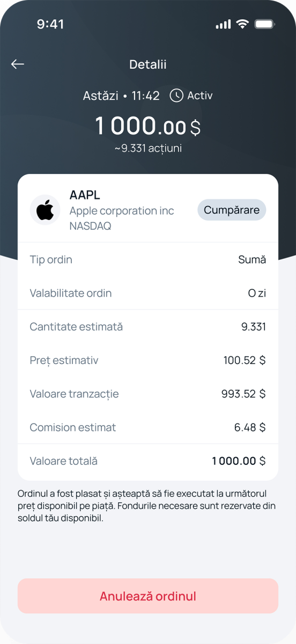The height and width of the screenshot is (644, 296).
Task: Tap the 100.52 $ price value
Action: (x=245, y=360)
